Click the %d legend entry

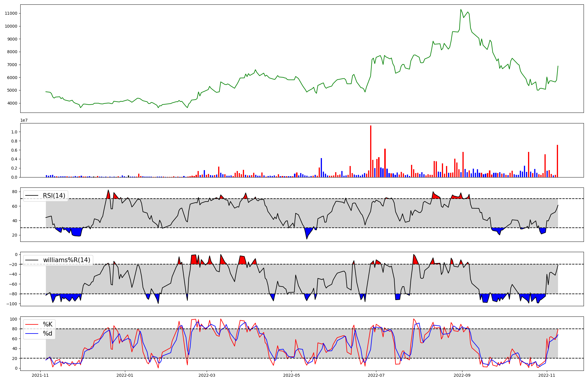[48, 334]
